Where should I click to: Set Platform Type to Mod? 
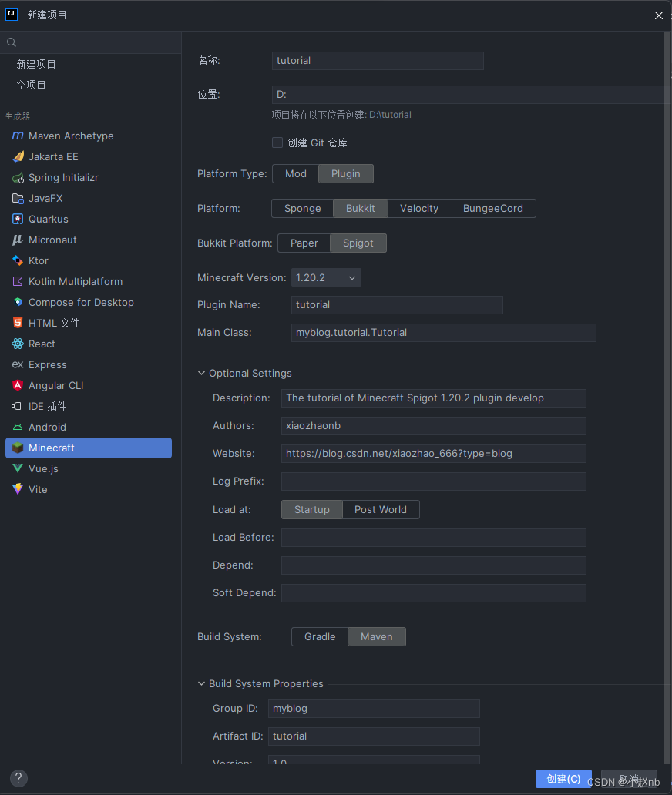point(296,173)
